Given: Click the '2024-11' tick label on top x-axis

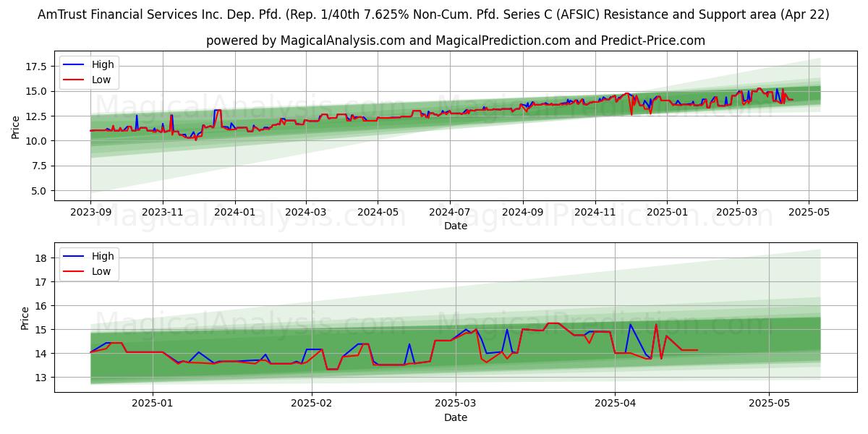Looking at the screenshot, I should [x=595, y=212].
